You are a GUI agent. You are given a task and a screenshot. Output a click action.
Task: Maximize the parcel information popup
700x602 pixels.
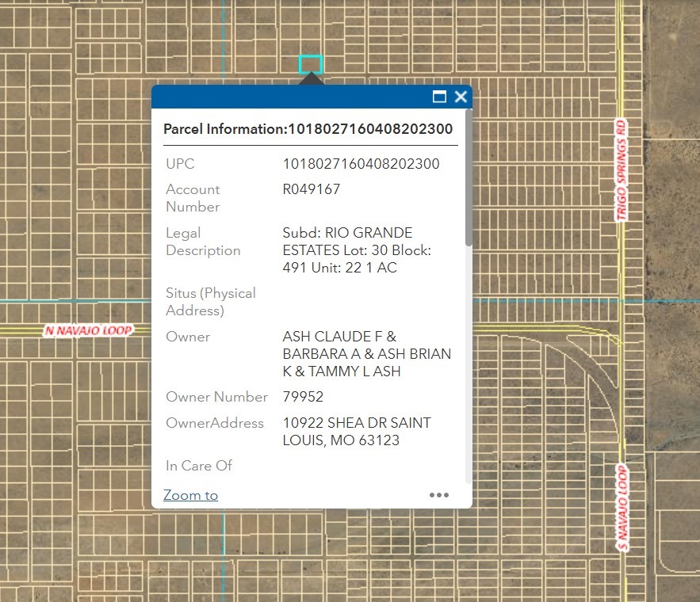click(x=439, y=97)
